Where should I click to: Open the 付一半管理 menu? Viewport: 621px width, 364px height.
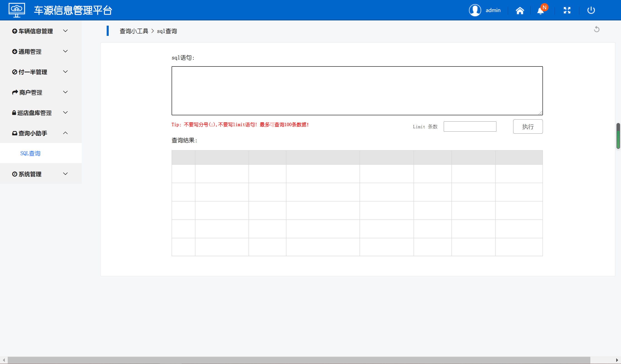pos(41,72)
